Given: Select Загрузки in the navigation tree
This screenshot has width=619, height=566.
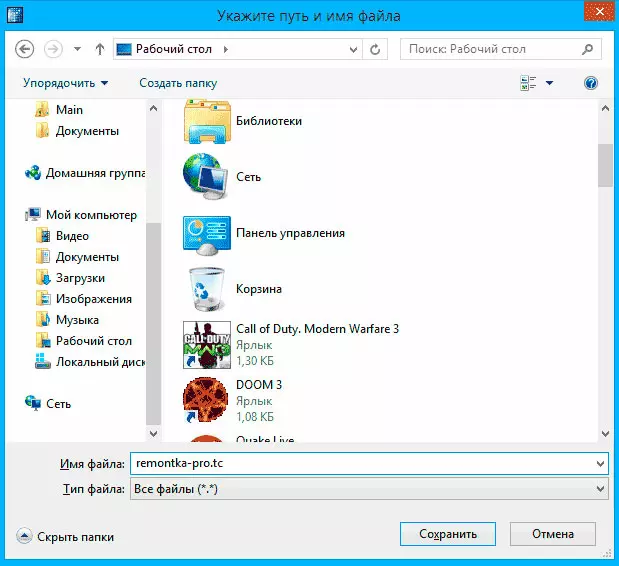Looking at the screenshot, I should click(x=80, y=278).
